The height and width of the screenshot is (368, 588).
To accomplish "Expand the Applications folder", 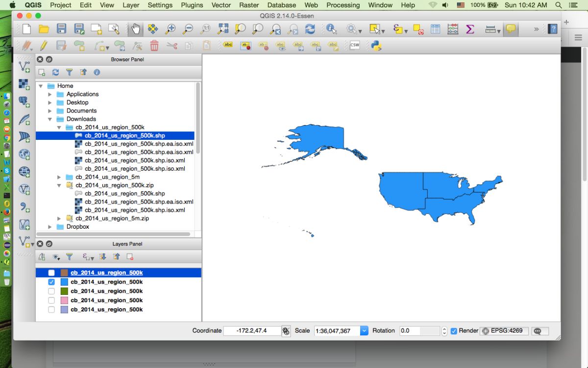I will point(50,94).
